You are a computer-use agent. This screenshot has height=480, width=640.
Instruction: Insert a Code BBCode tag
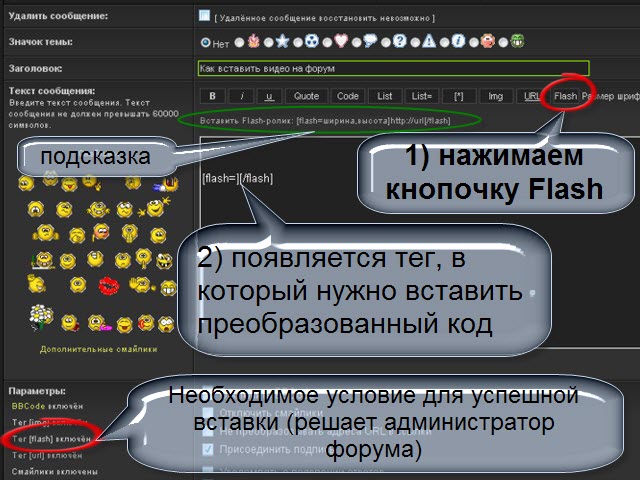point(347,96)
